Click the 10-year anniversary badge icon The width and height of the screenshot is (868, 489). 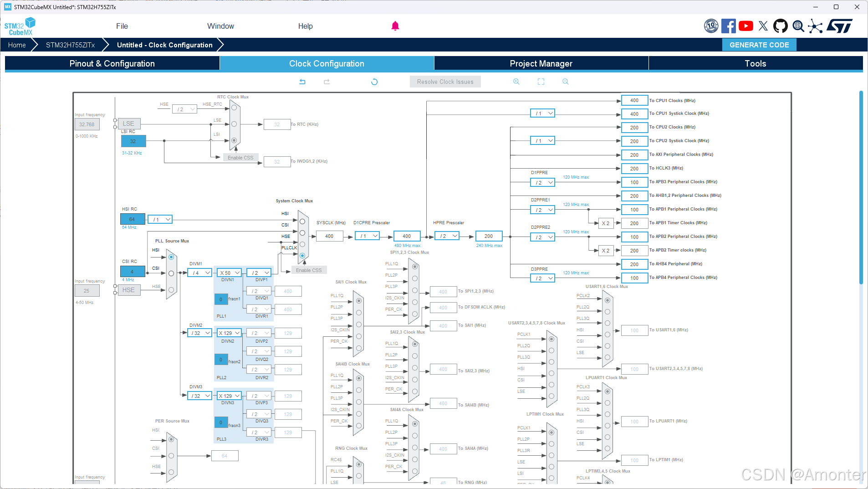point(711,26)
